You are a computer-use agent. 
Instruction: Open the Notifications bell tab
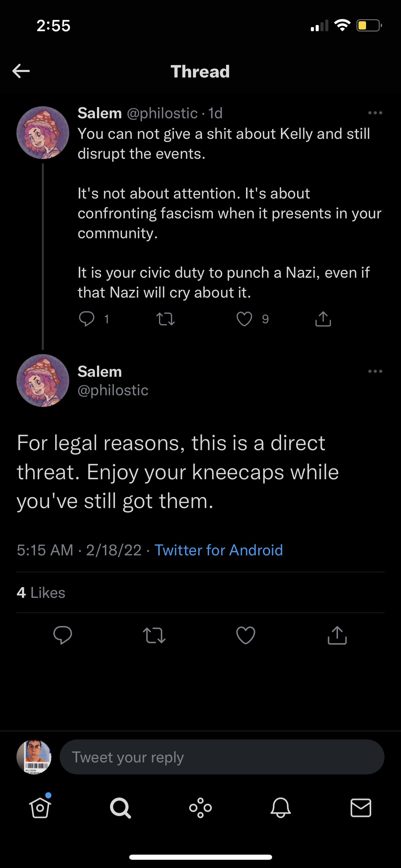[x=281, y=808]
